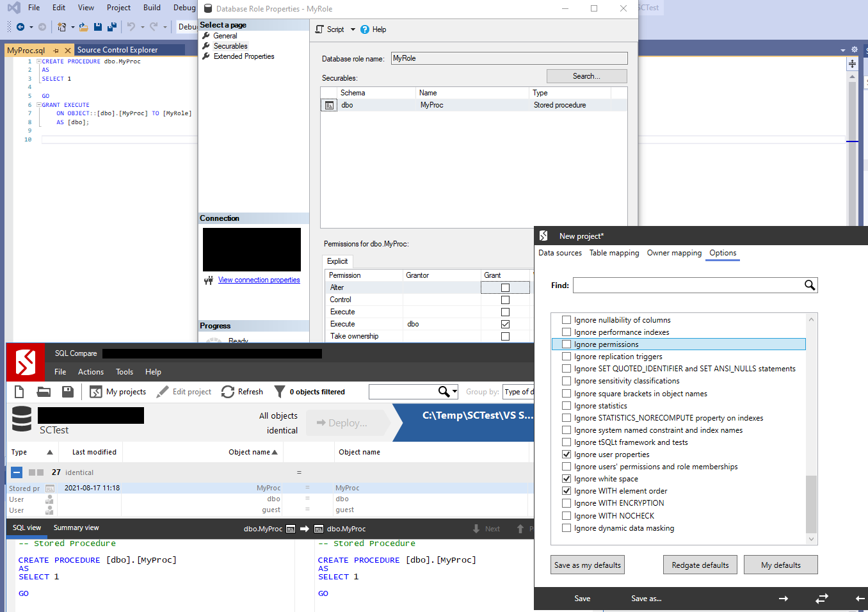
Task: Enable Ignore nullability of columns option
Action: coord(567,320)
